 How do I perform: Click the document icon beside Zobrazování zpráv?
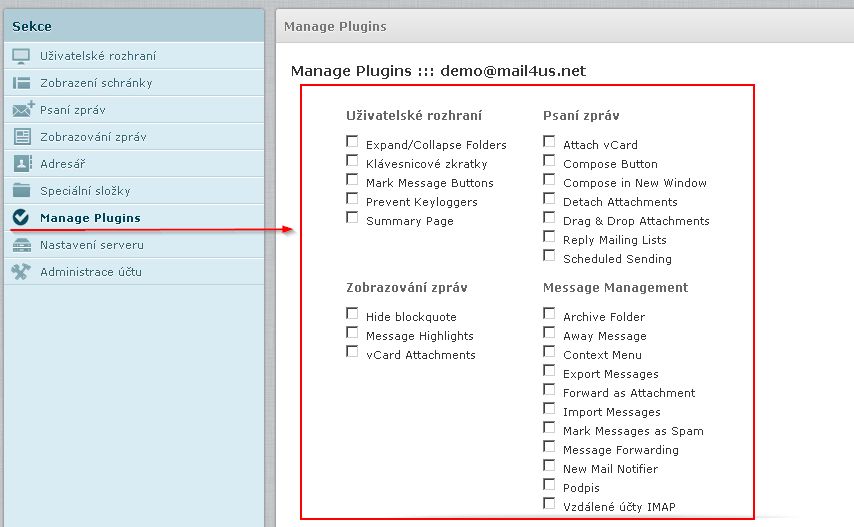(x=22, y=137)
